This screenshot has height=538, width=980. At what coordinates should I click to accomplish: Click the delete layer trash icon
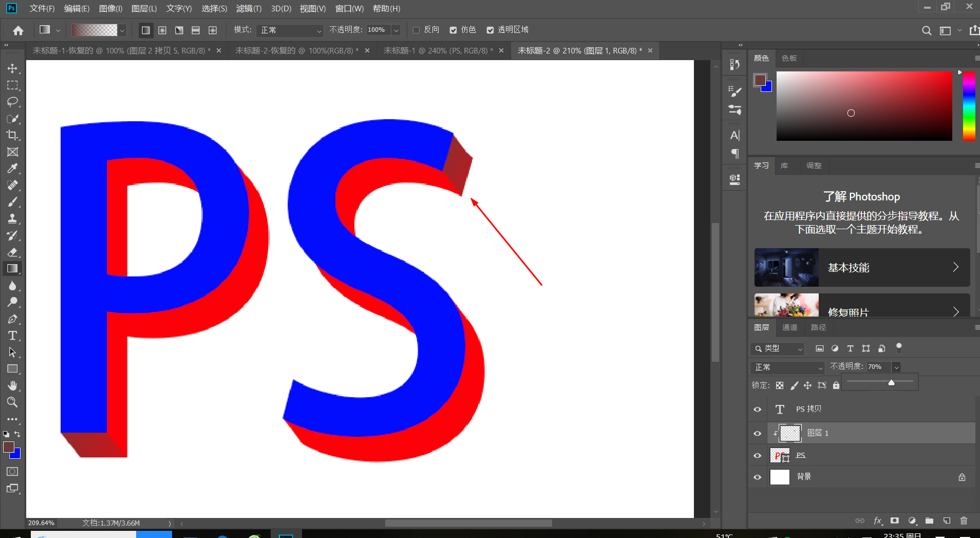pos(964,521)
